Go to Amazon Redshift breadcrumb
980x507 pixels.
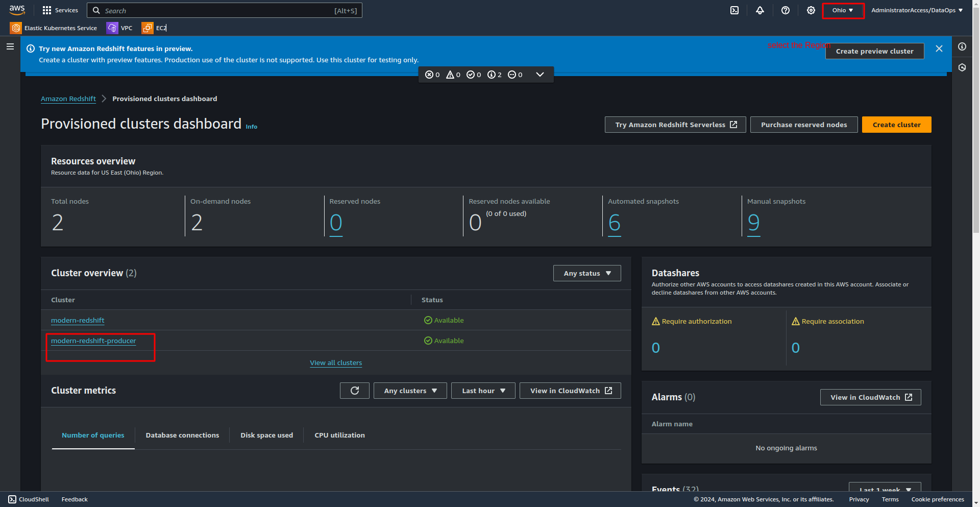[68, 99]
